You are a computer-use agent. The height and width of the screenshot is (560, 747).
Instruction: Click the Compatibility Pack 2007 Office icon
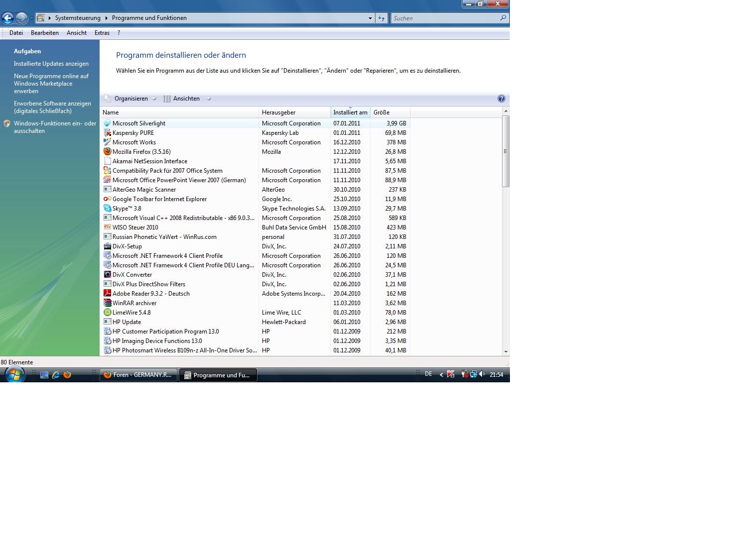point(107,170)
